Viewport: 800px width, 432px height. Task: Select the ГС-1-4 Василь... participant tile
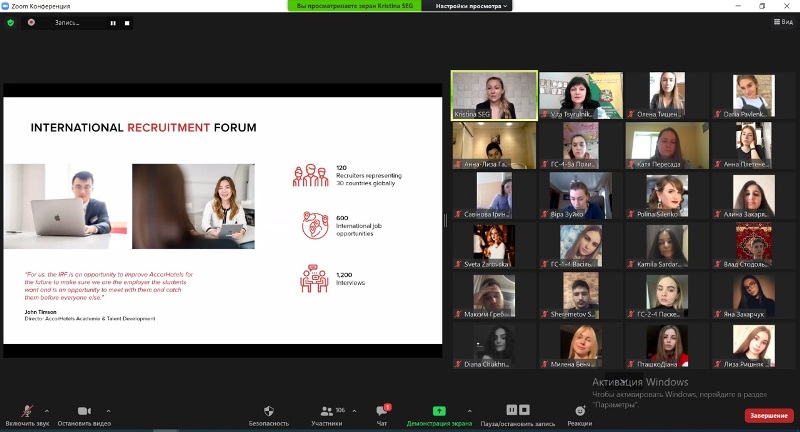pos(581,245)
